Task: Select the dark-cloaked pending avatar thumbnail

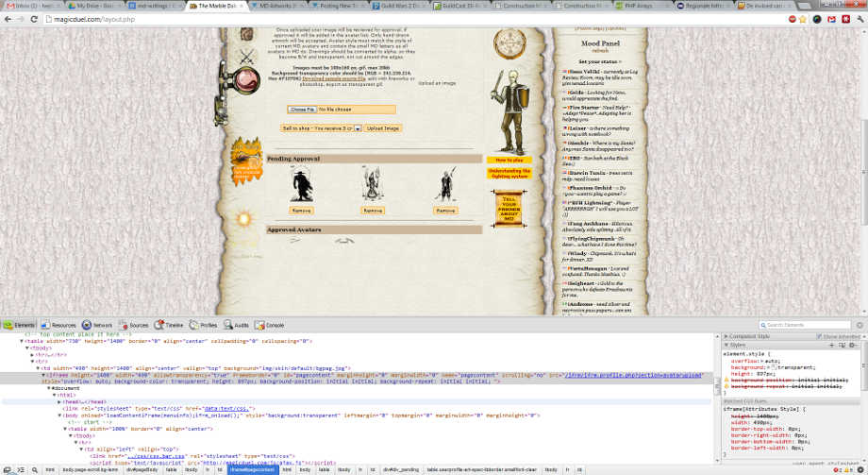Action: (302, 185)
